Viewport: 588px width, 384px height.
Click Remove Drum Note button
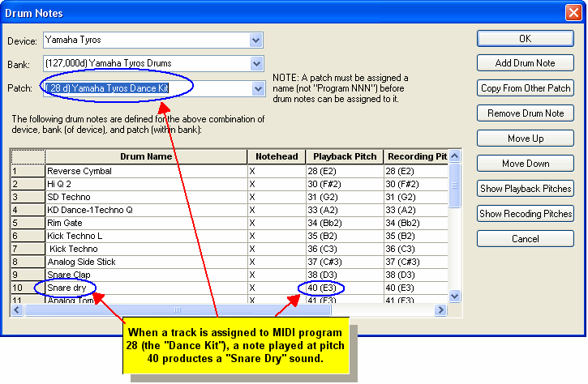[525, 113]
